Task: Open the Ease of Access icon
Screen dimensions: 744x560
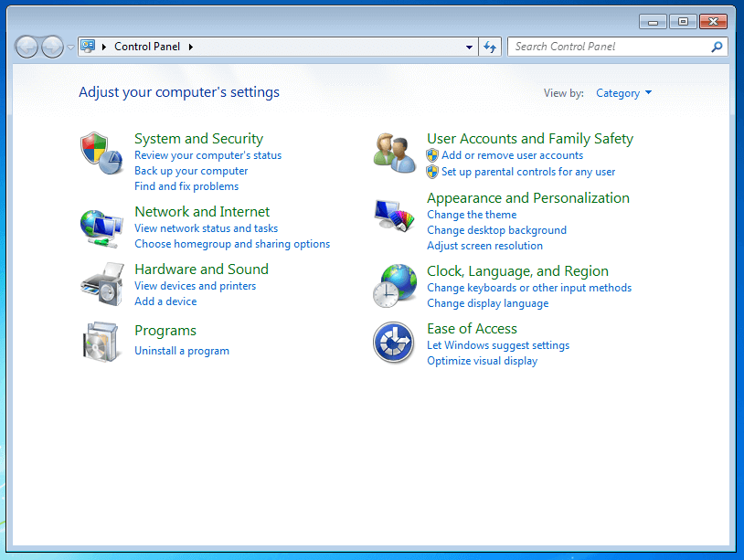Action: 393,343
